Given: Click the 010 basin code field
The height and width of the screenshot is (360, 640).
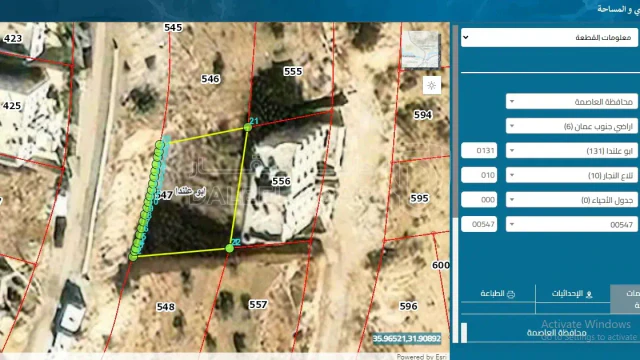Looking at the screenshot, I should tap(479, 175).
